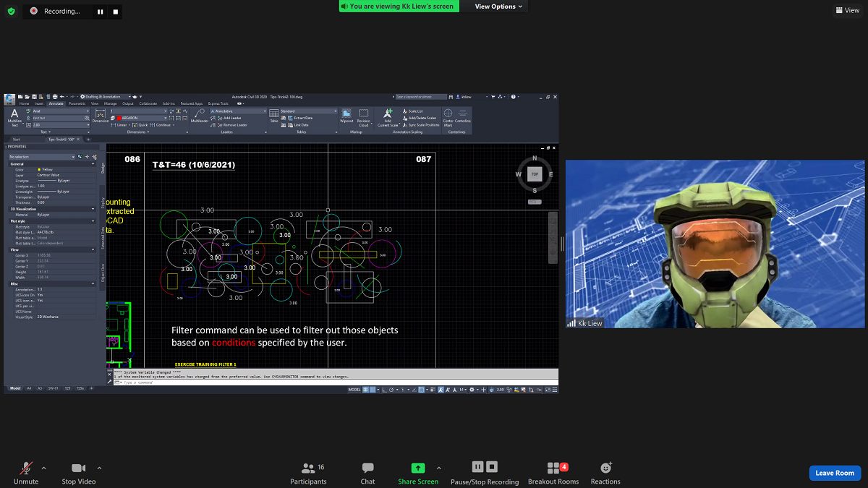The image size is (868, 488).
Task: Open the Drafting & Annotation workspace dropdown
Action: 107,97
